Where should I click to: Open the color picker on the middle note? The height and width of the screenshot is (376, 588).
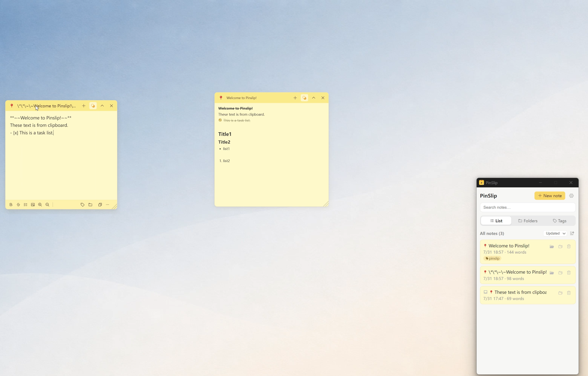[x=305, y=98]
